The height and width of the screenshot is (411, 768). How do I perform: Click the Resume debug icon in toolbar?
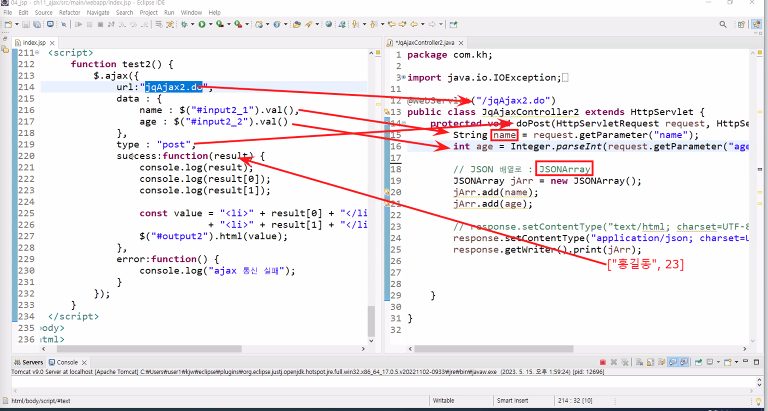78,24
